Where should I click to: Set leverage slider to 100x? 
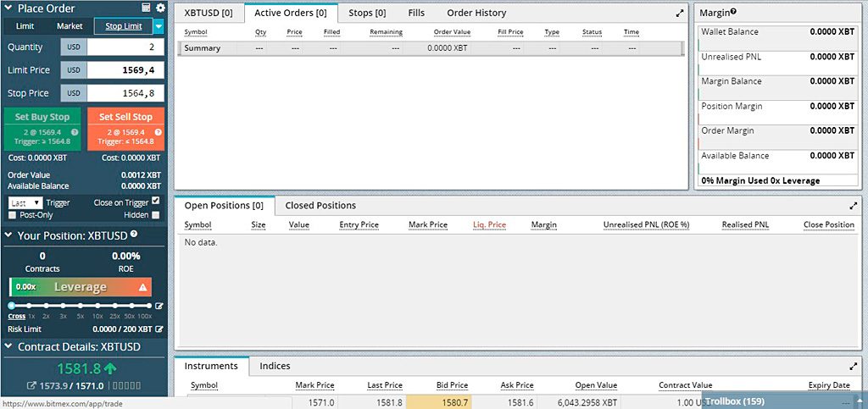pos(148,306)
